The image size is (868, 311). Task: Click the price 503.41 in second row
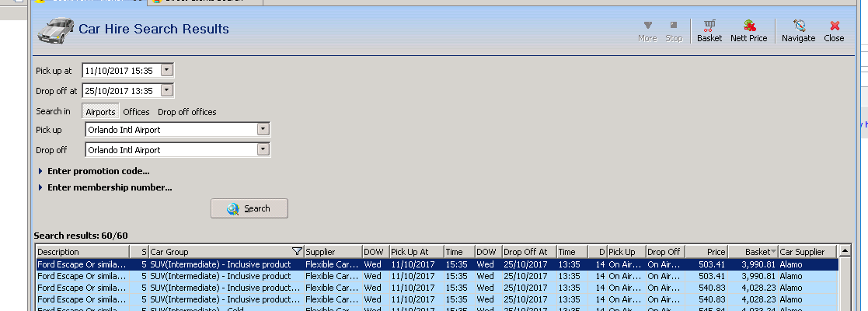pyautogui.click(x=711, y=276)
